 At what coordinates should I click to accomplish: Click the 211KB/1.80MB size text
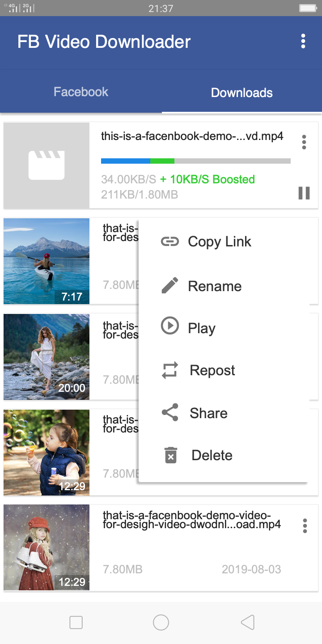(x=140, y=195)
